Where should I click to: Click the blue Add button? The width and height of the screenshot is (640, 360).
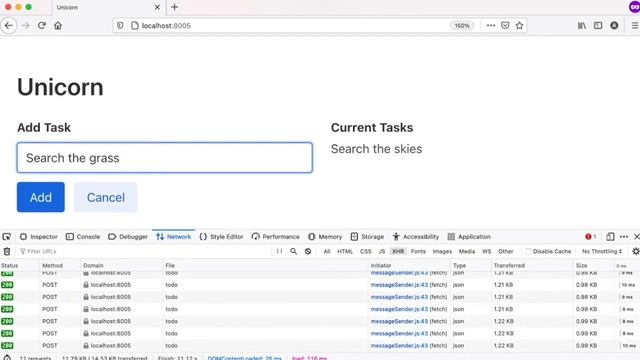(41, 197)
